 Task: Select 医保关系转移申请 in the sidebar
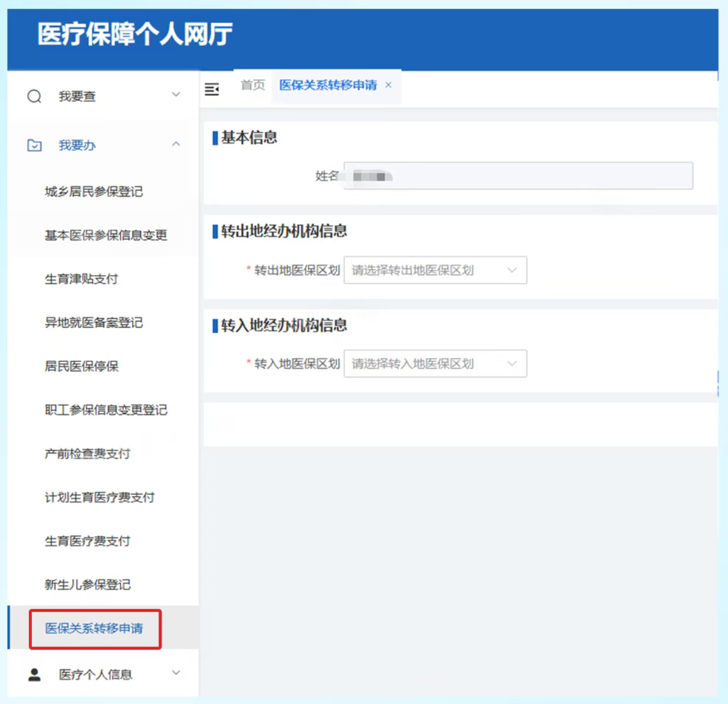point(94,628)
